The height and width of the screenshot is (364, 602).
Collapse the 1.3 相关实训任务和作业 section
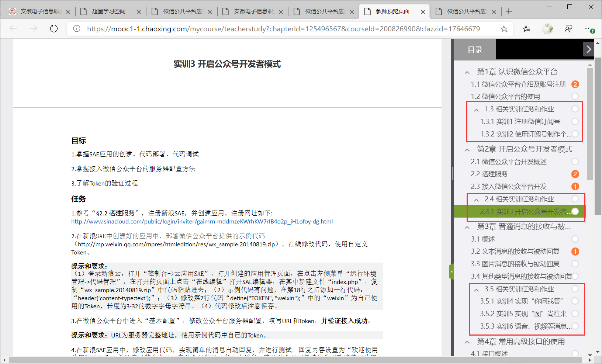(x=476, y=110)
